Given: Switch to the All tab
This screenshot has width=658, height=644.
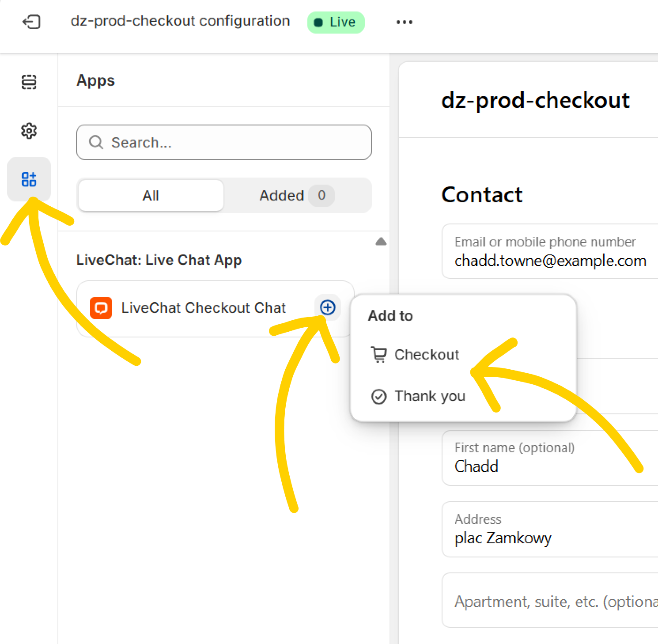Looking at the screenshot, I should (x=151, y=195).
